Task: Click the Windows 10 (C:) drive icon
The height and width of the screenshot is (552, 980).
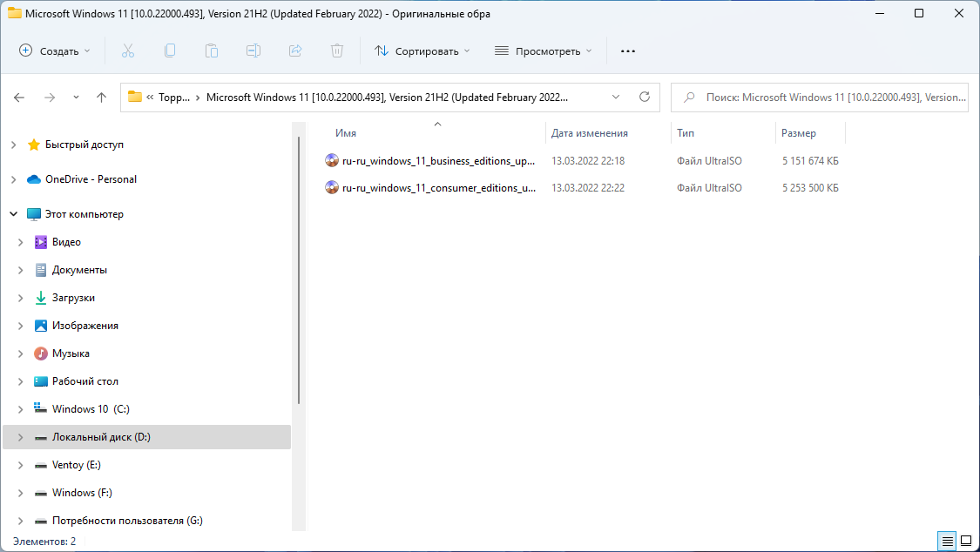Action: click(x=41, y=408)
